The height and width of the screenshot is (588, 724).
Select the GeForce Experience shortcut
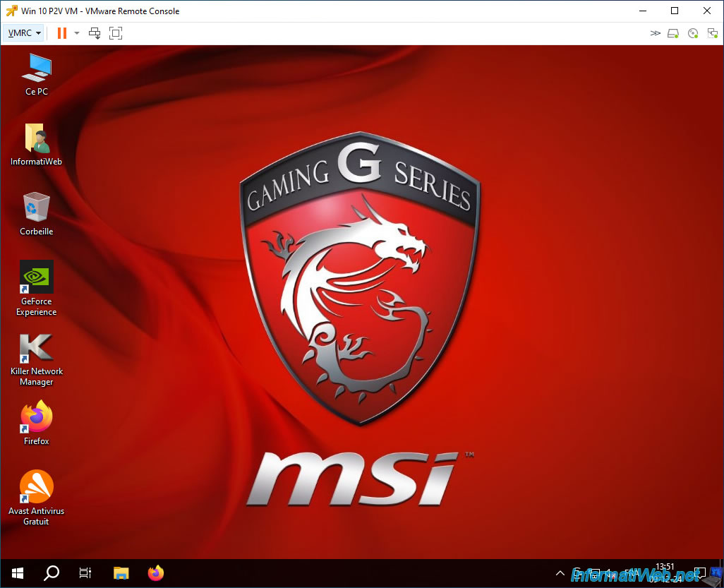(37, 288)
